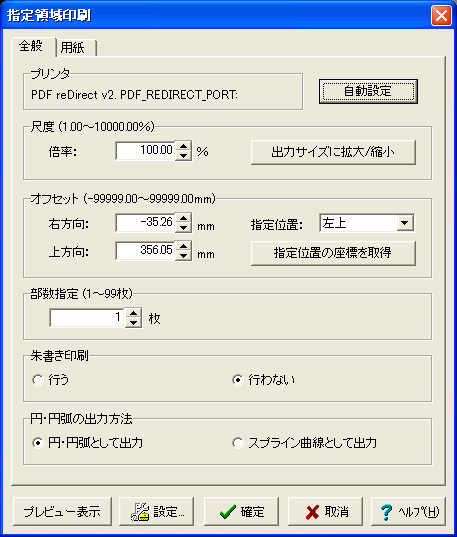Increase the 倍率 percentage with up arrow
This screenshot has height=537, width=457.
[183, 146]
